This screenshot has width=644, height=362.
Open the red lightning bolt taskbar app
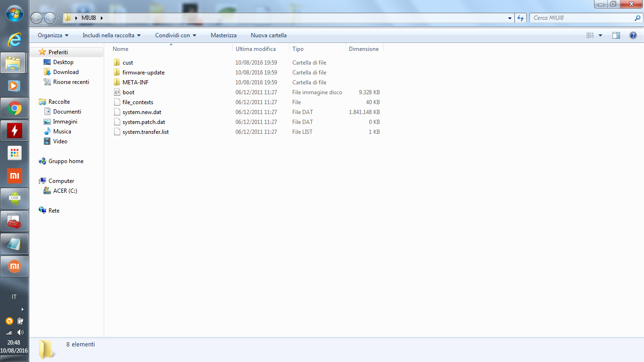pyautogui.click(x=14, y=131)
